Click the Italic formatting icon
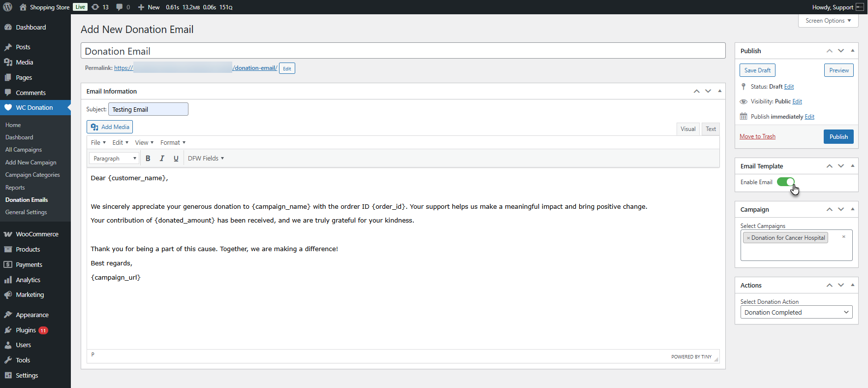This screenshot has width=868, height=388. (x=162, y=159)
